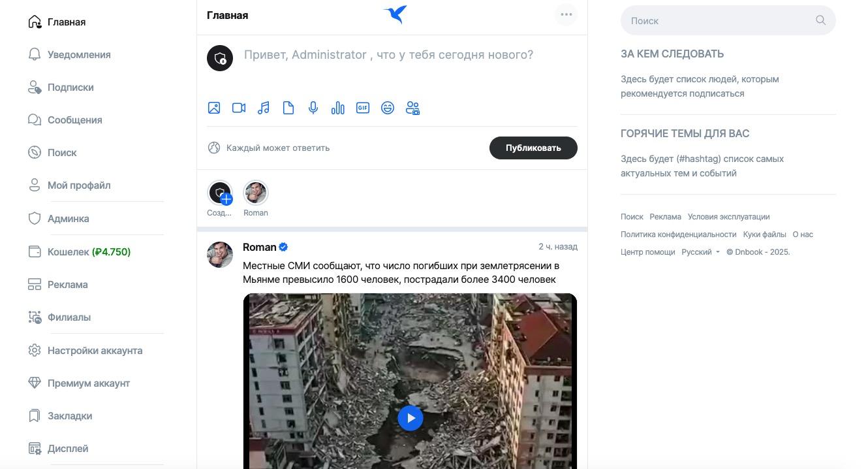This screenshot has width=868, height=469.
Task: Change the 'Каждый может ответить' reply setting
Action: [269, 148]
